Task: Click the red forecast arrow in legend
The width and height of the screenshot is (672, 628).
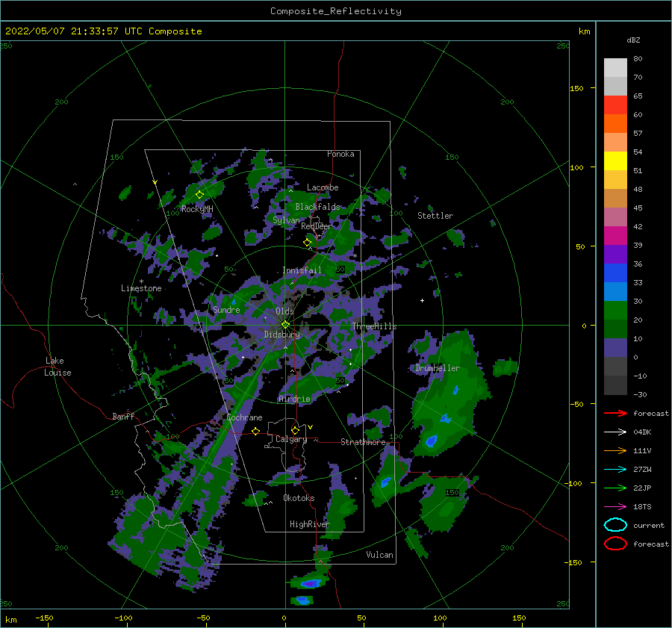Action: coord(615,413)
